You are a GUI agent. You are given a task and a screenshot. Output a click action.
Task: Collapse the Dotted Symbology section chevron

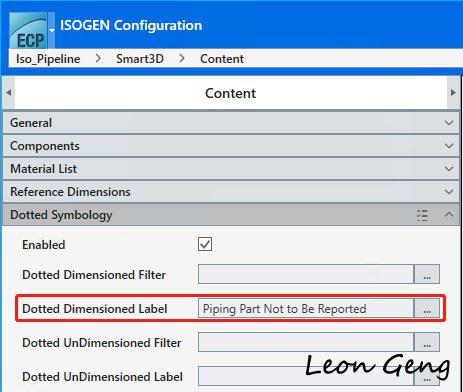(449, 215)
